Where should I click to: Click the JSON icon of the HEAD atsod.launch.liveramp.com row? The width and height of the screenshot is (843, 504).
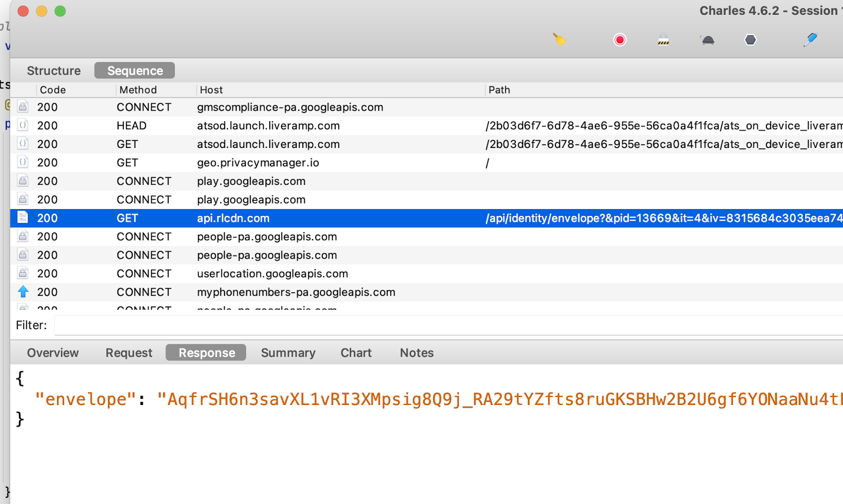(23, 125)
